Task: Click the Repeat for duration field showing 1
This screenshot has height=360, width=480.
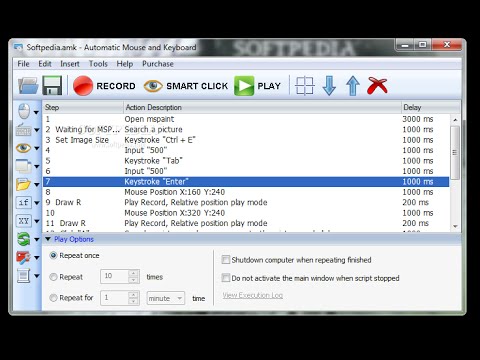Action: (114, 298)
